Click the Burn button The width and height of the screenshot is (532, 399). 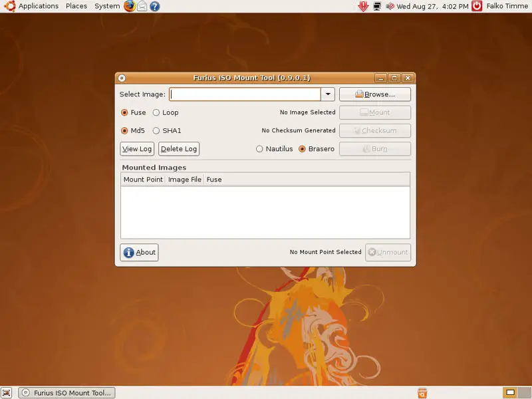(x=375, y=149)
